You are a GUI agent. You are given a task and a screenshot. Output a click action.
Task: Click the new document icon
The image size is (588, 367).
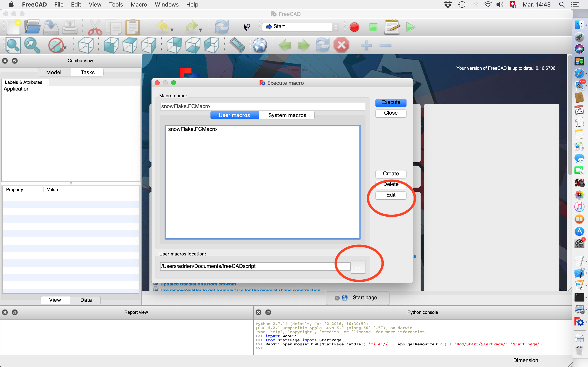13,27
